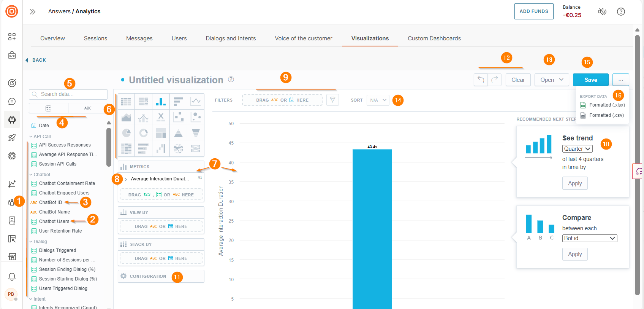Viewport: 644px width, 309px height.
Task: Mute notification sounds icon
Action: pos(602,11)
